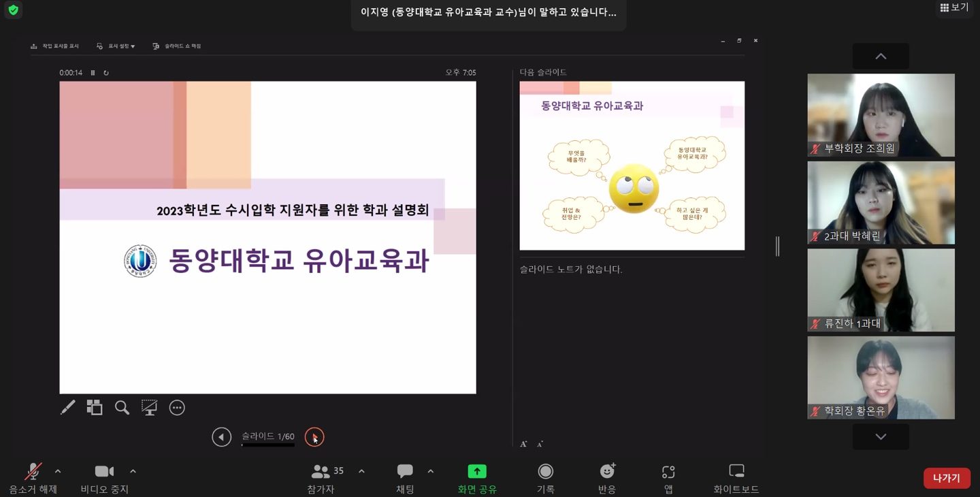Click the red 나가기 leave button
980x497 pixels.
click(946, 478)
